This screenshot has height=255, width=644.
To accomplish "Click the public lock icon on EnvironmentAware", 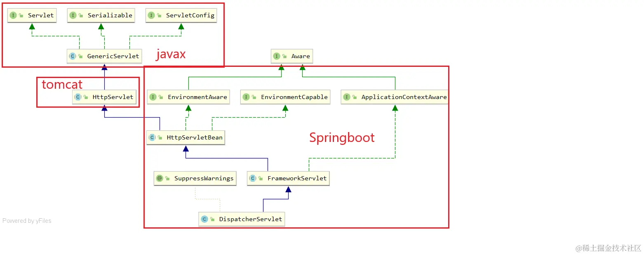I will [x=161, y=97].
